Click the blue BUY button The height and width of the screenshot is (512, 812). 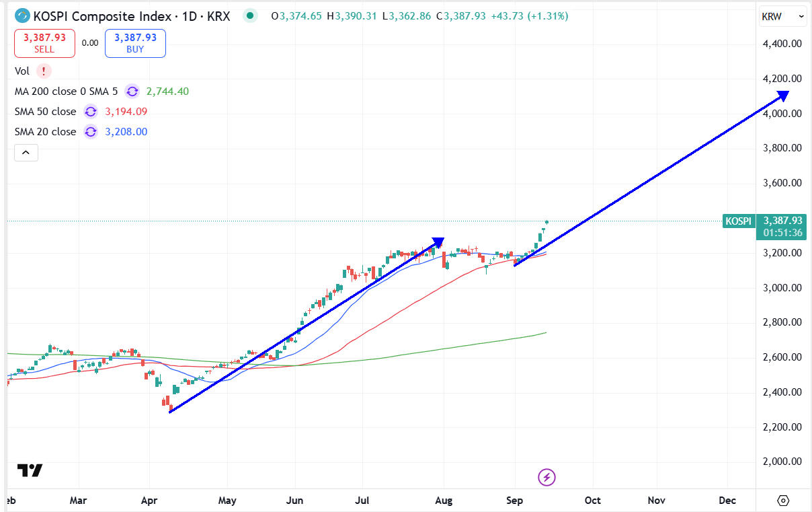[x=135, y=43]
